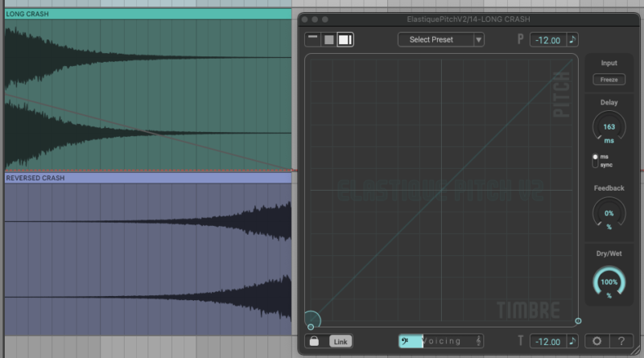Select the REVERSED CRASH clip header

pyautogui.click(x=147, y=178)
